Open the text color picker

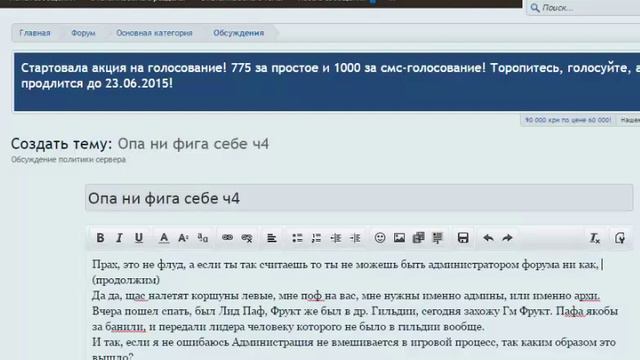[x=164, y=238]
